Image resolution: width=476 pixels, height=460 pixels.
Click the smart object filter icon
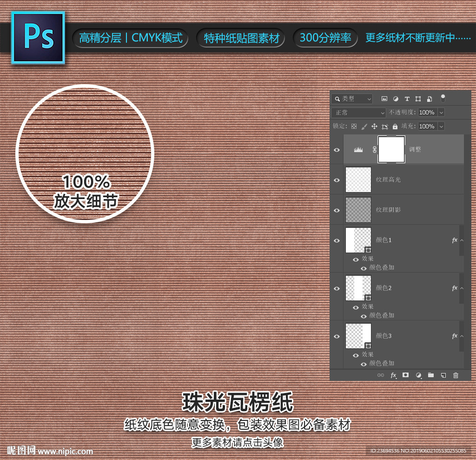pos(429,99)
